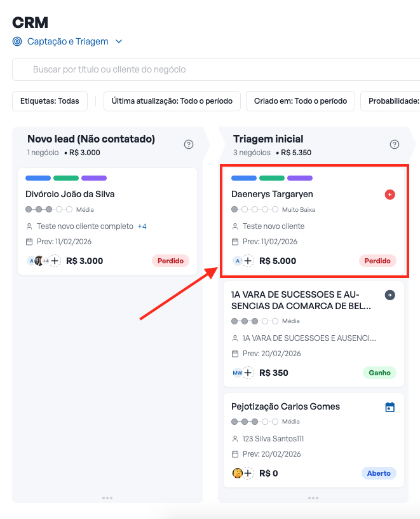Click Aberto status badge on Pejotização card
Image resolution: width=420 pixels, height=519 pixels.
pyautogui.click(x=379, y=473)
